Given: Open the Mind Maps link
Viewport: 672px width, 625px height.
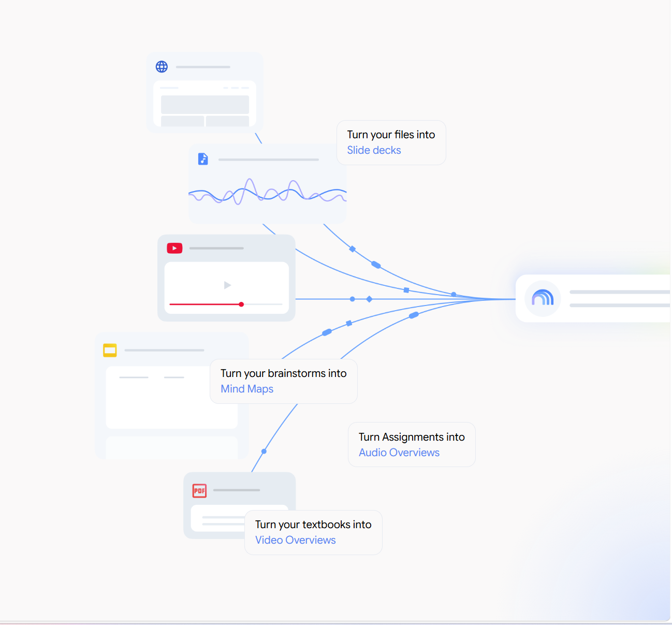Looking at the screenshot, I should [x=247, y=389].
